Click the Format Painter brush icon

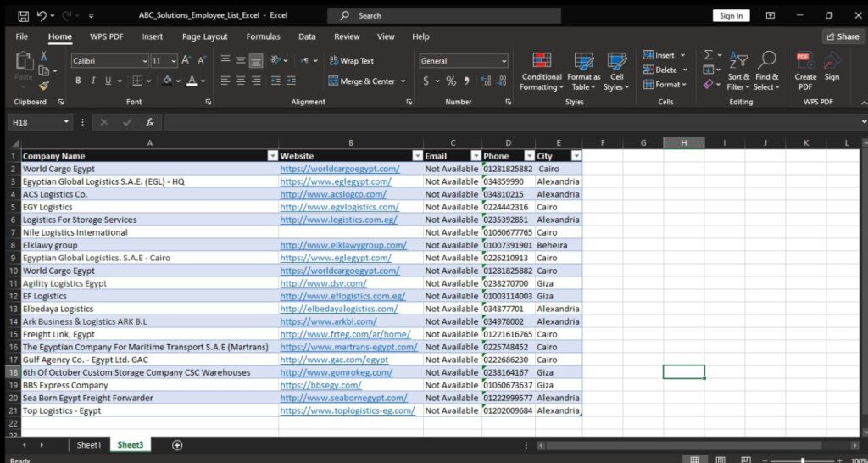(x=43, y=86)
